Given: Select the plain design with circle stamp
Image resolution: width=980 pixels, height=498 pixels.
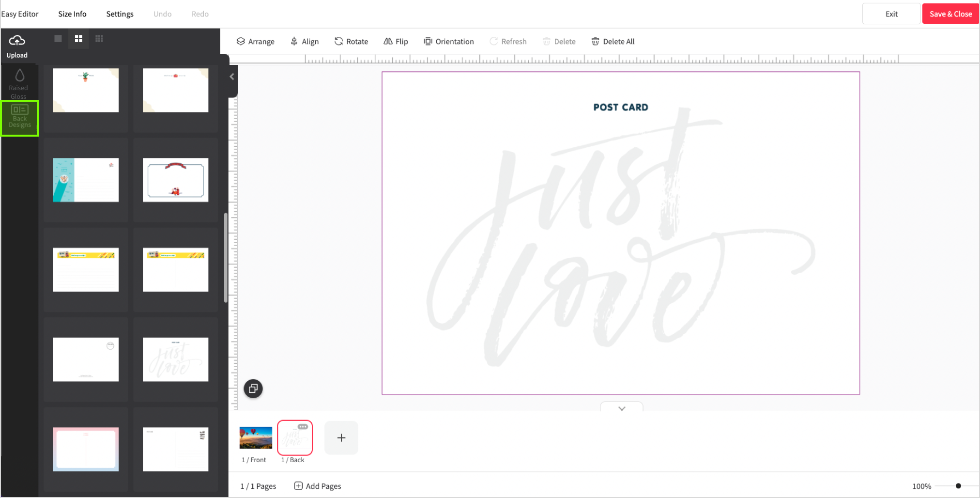Looking at the screenshot, I should (86, 359).
